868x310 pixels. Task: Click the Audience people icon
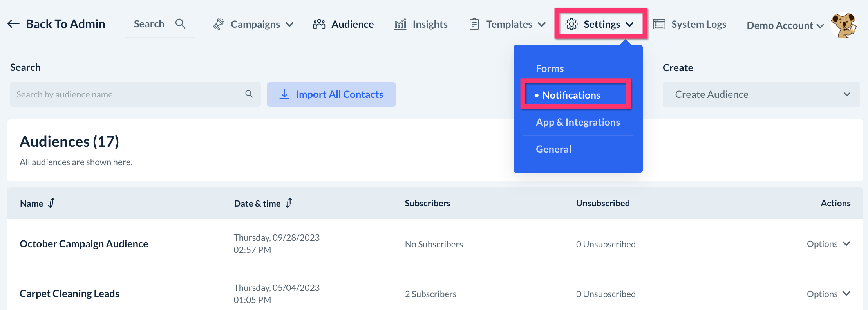(x=319, y=24)
